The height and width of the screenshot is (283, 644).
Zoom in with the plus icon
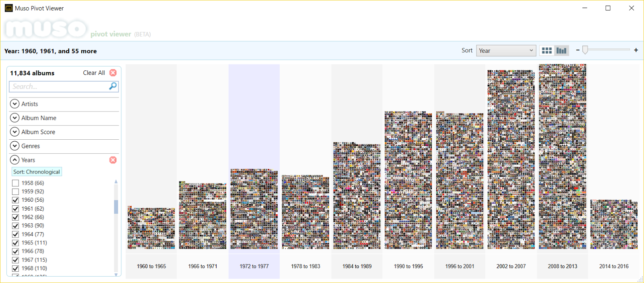tap(636, 50)
